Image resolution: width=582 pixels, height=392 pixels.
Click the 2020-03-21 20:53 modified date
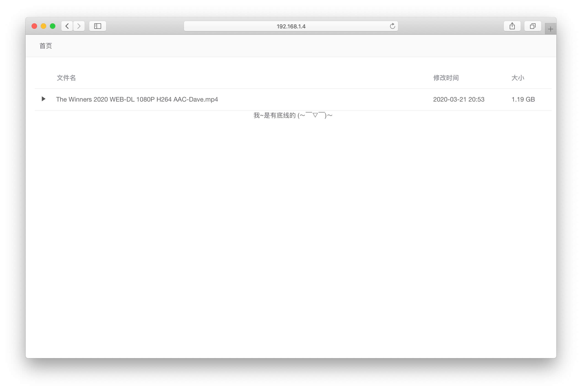[458, 99]
